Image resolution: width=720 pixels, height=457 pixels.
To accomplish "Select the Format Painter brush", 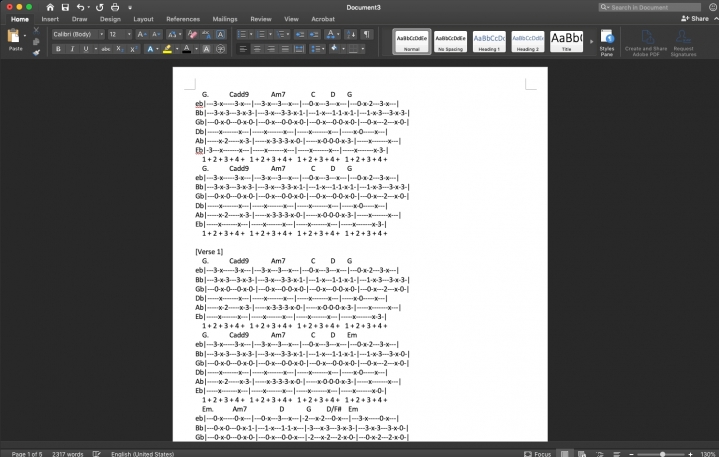I will [36, 52].
